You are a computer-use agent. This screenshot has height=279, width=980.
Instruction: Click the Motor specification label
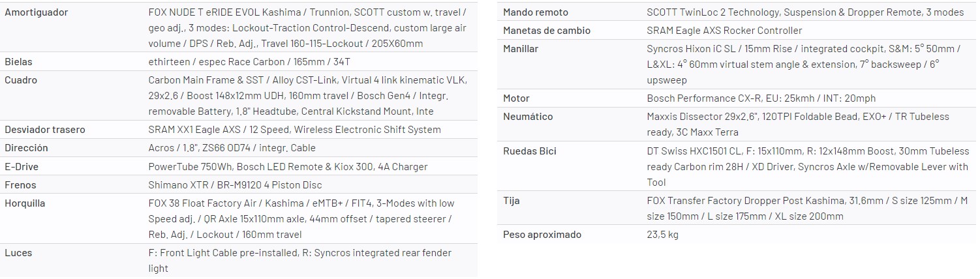[x=516, y=98]
